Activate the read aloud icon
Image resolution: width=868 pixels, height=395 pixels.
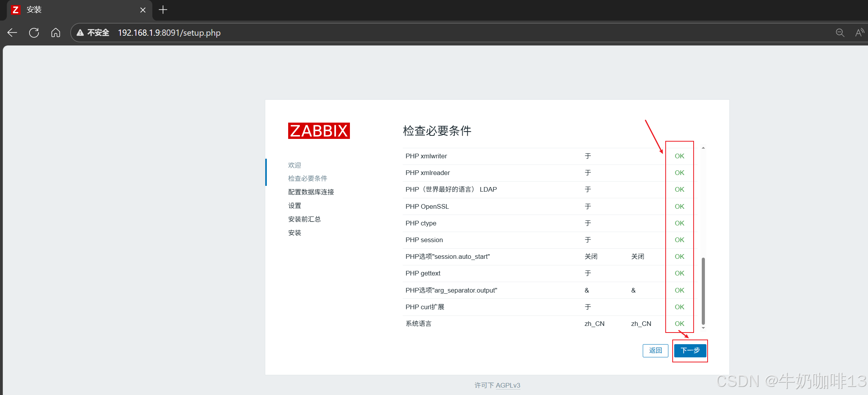pyautogui.click(x=859, y=33)
